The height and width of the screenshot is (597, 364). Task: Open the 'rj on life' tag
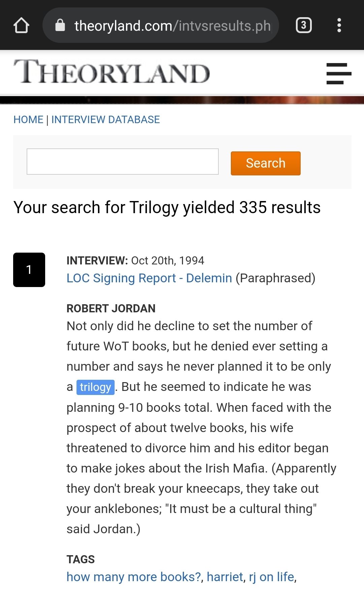(272, 577)
